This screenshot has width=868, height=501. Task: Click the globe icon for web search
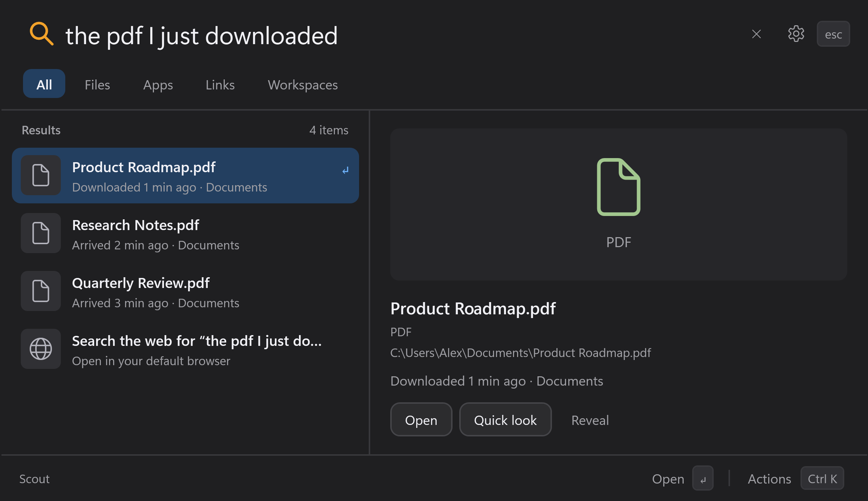[41, 349]
